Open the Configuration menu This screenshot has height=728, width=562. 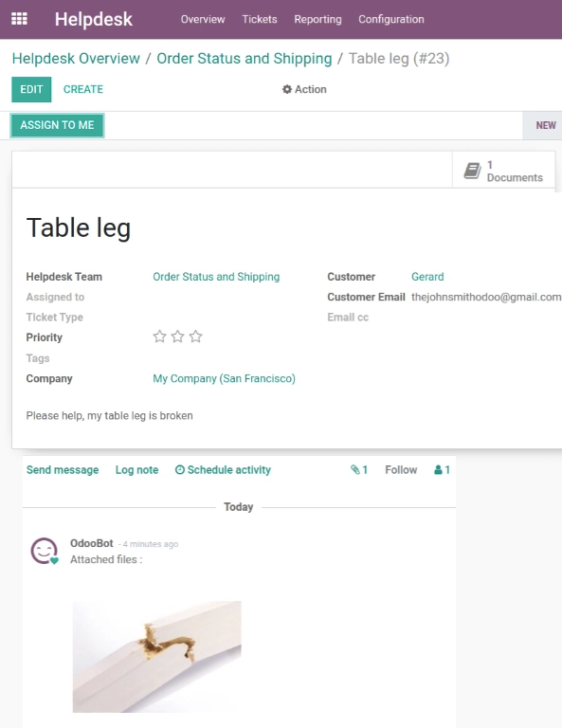click(x=391, y=20)
